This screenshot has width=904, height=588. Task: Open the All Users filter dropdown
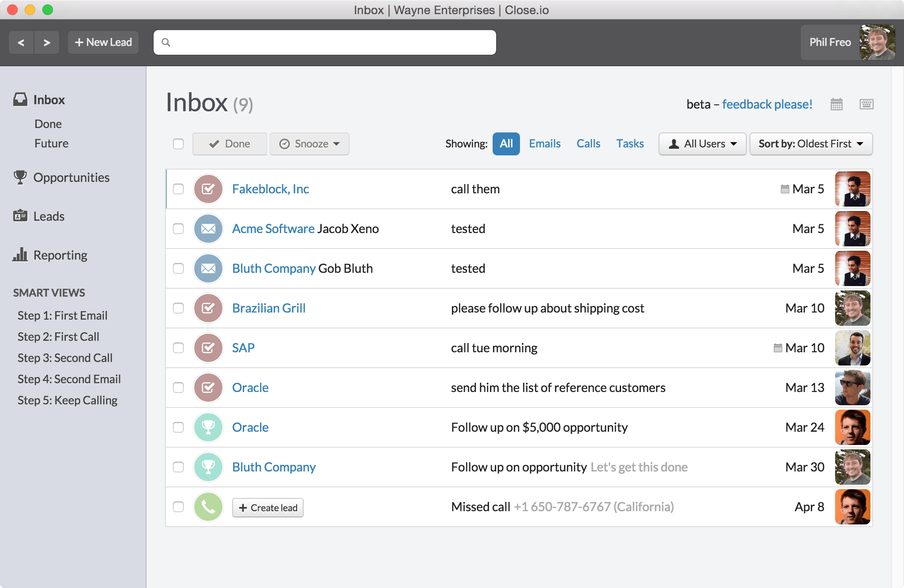[x=702, y=143]
